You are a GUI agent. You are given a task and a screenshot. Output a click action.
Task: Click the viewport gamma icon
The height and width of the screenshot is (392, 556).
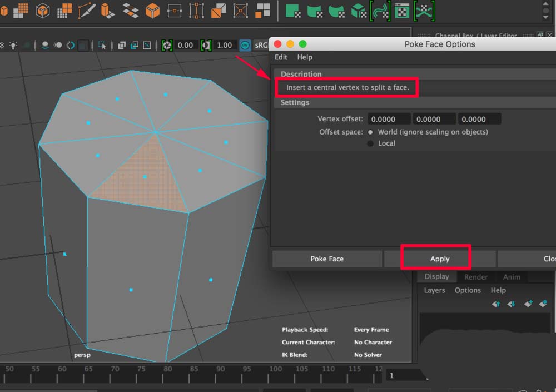click(206, 45)
